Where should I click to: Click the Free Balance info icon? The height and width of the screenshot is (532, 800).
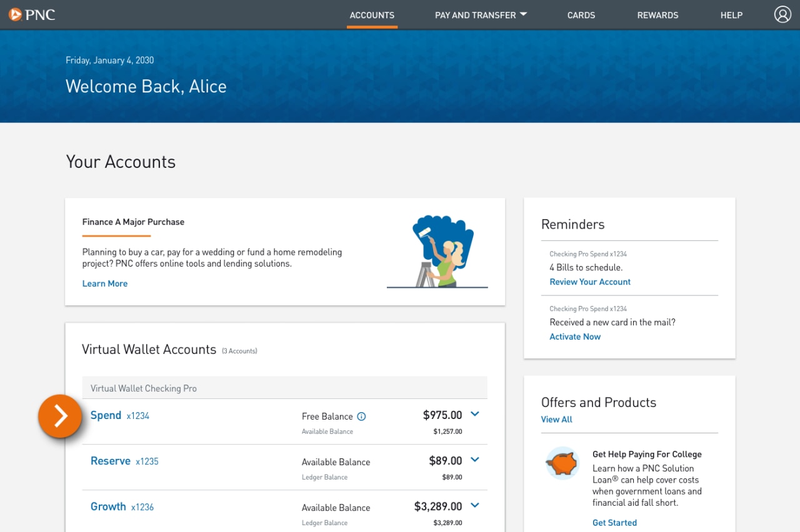click(361, 416)
